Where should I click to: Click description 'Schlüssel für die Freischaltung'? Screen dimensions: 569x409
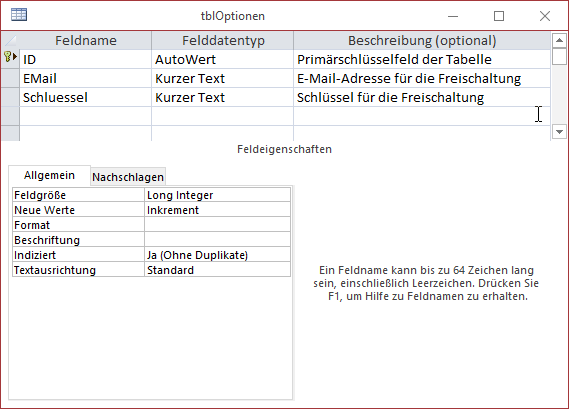(x=422, y=97)
